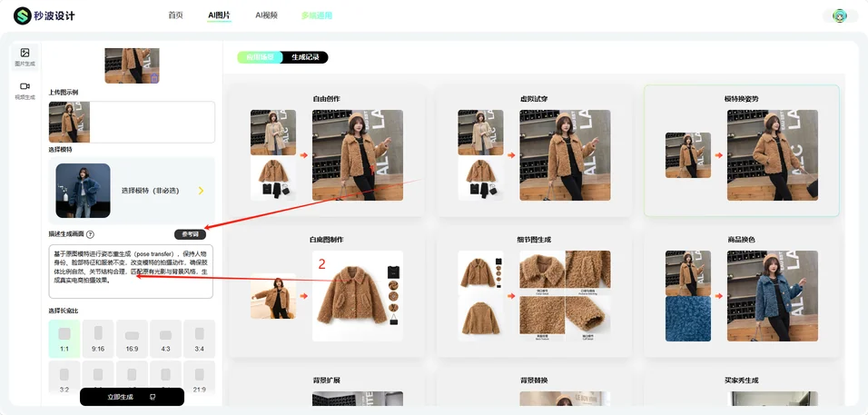Click the icon inside 立即生成 button
Image resolution: width=868 pixels, height=415 pixels.
pyautogui.click(x=153, y=397)
